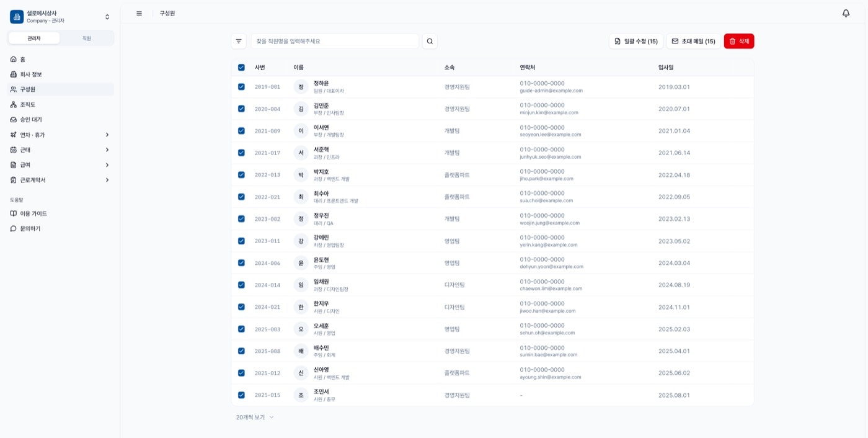
Task: Click 조민서's avatar circle
Action: [301, 395]
